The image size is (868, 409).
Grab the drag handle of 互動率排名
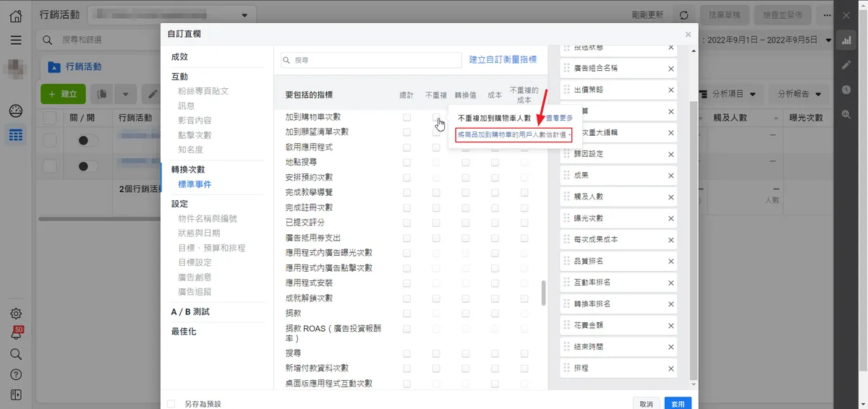point(566,283)
